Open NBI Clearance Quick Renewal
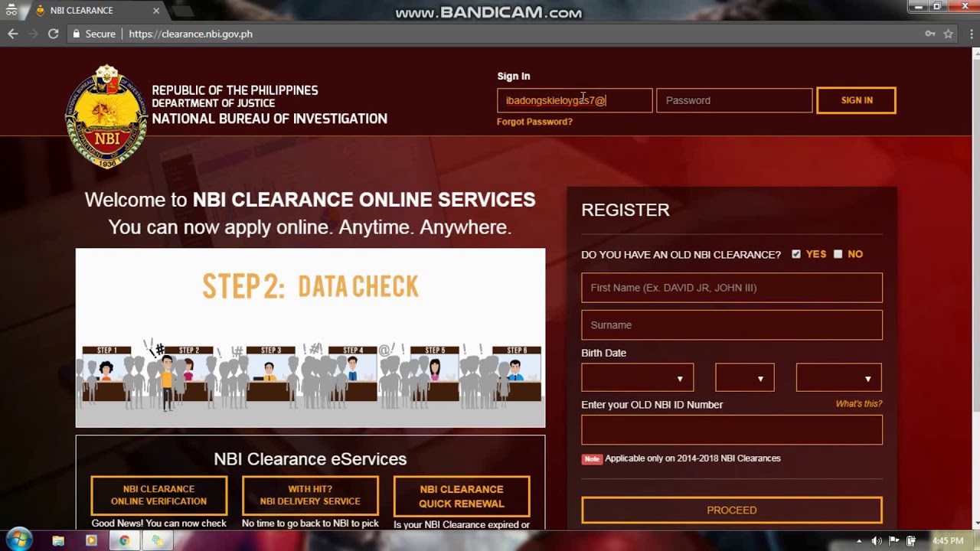 [x=462, y=496]
